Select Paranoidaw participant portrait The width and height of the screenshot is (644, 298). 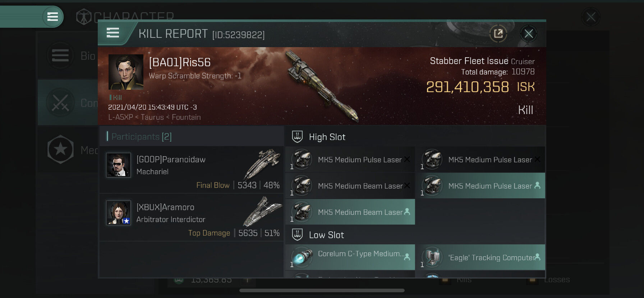point(118,165)
